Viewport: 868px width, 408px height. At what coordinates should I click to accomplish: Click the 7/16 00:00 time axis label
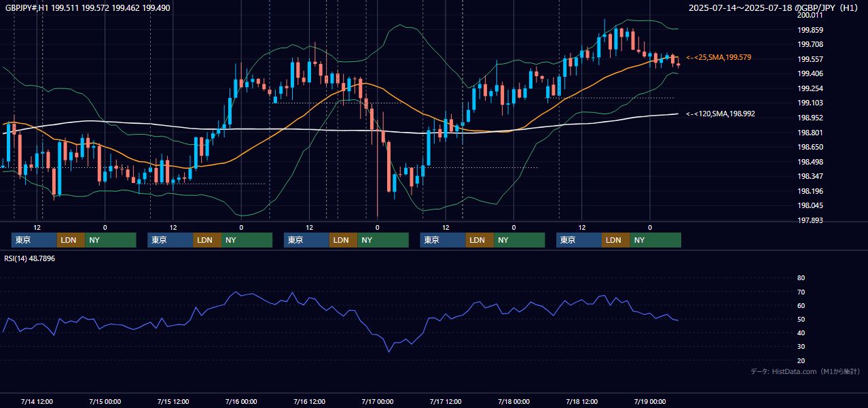pyautogui.click(x=241, y=401)
